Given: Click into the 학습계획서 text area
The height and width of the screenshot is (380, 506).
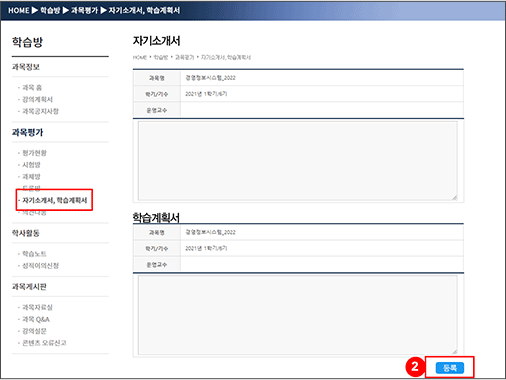Looking at the screenshot, I should tap(298, 315).
